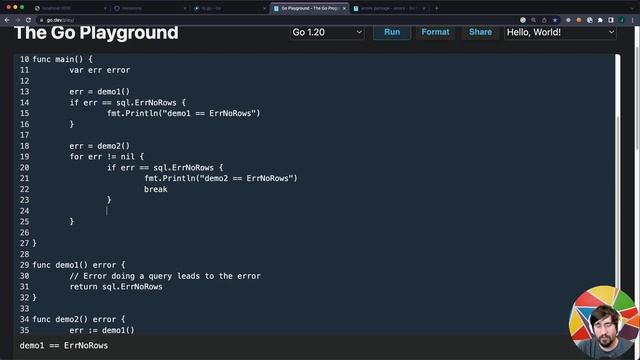
Task: Open the Extensions puzzle-piece icon
Action: pos(600,20)
